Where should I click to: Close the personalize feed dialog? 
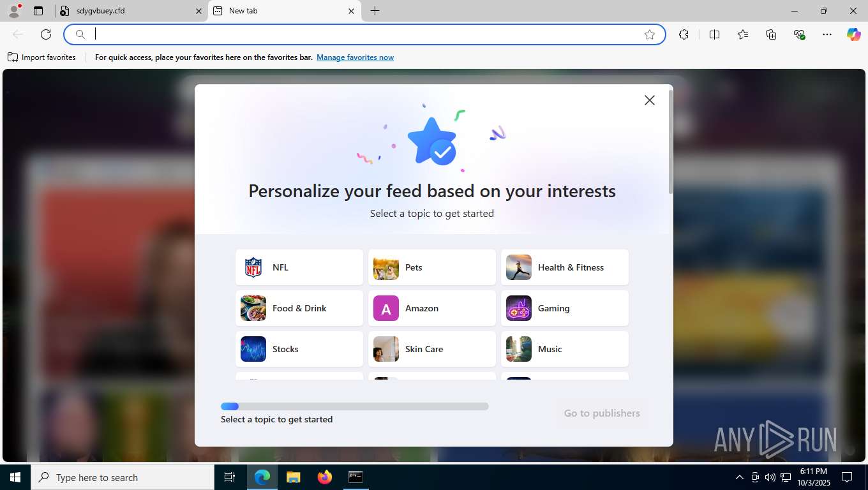(x=649, y=100)
